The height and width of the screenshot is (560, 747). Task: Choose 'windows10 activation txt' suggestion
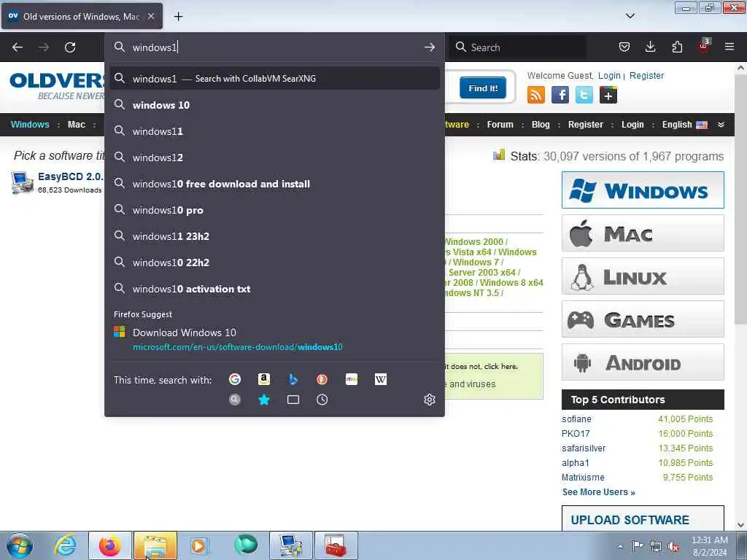click(274, 289)
